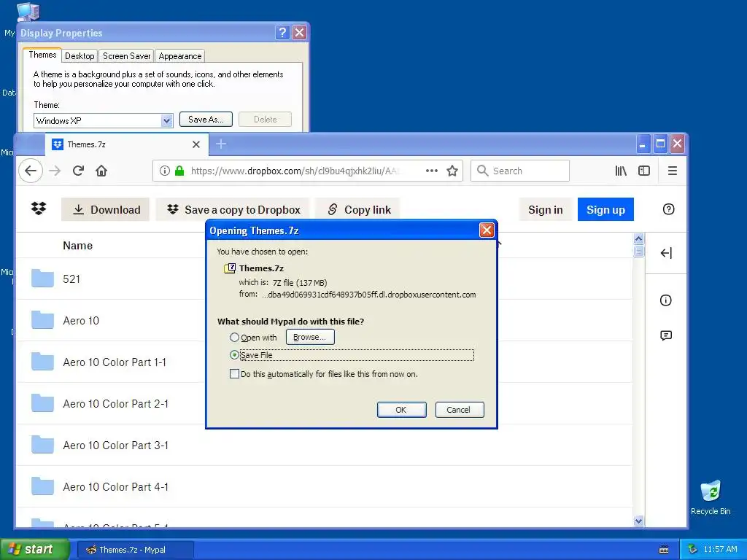The image size is (747, 560).
Task: Open the Appearance tab
Action: (x=180, y=55)
